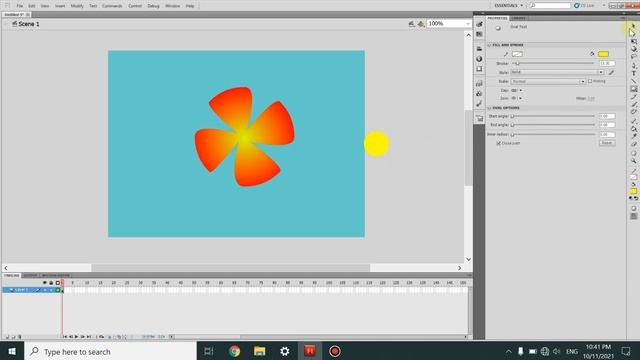The width and height of the screenshot is (640, 360).
Task: Select the Hand tool
Action: (x=633, y=153)
